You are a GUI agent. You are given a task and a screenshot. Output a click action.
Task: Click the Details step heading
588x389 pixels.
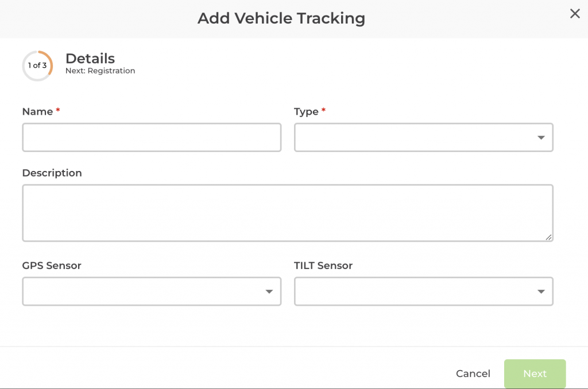pyautogui.click(x=90, y=59)
